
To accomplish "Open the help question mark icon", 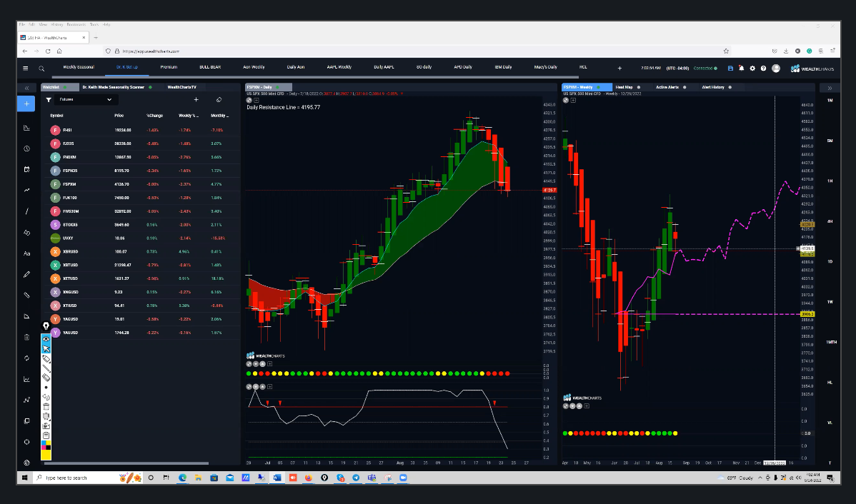I will coord(763,69).
